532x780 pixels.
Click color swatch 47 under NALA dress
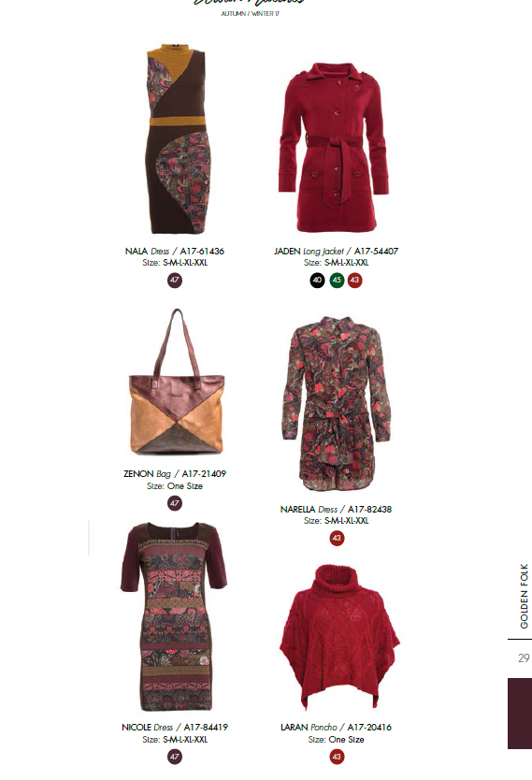175,280
